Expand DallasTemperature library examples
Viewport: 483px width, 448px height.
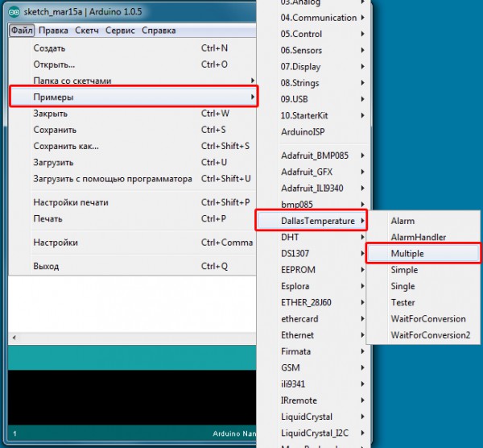(x=312, y=221)
